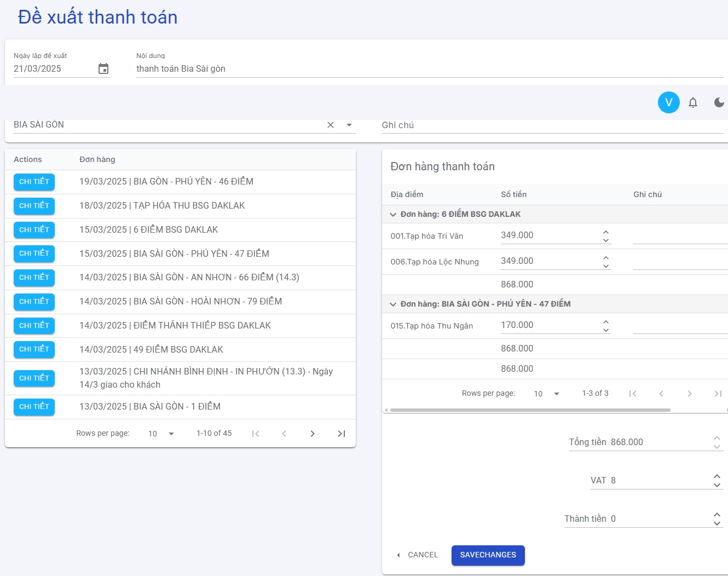728x576 pixels.
Task: Open the V user avatar menu
Action: coord(669,102)
